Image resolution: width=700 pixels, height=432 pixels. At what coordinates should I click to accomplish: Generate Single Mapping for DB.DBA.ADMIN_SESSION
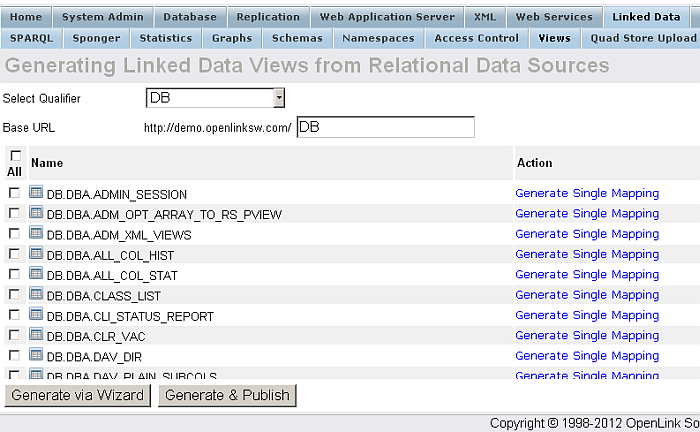coord(587,193)
